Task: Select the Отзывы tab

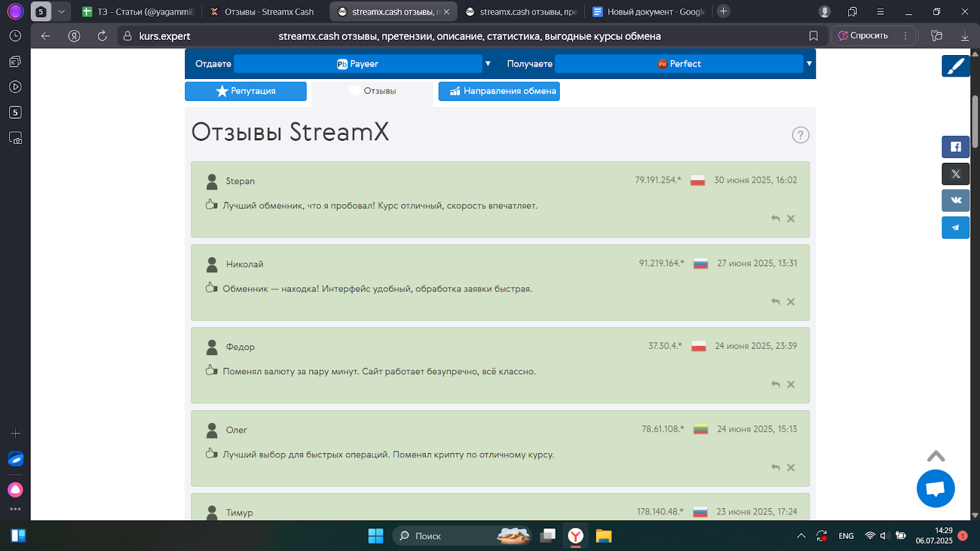Action: (372, 91)
